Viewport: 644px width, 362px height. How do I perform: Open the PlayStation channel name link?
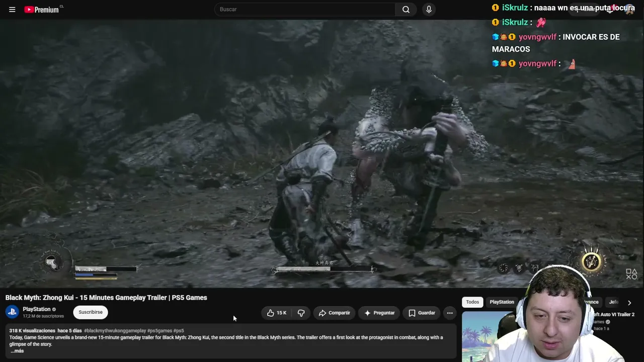tap(37, 309)
